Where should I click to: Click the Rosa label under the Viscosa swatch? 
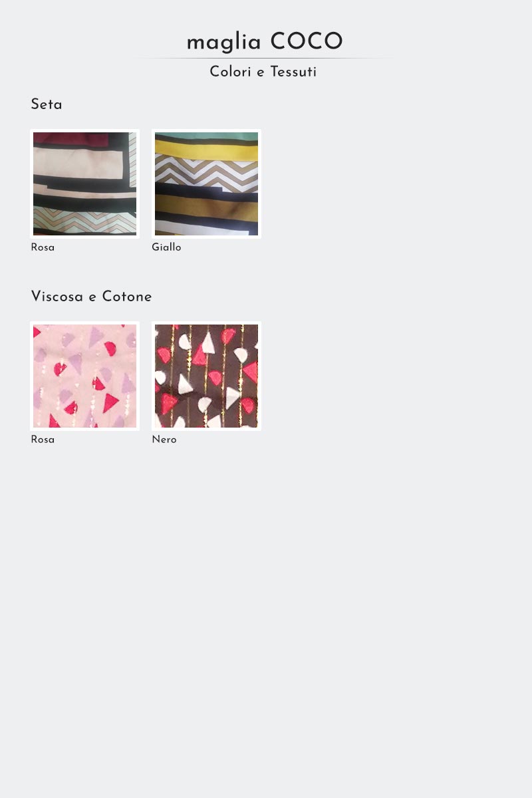[43, 440]
